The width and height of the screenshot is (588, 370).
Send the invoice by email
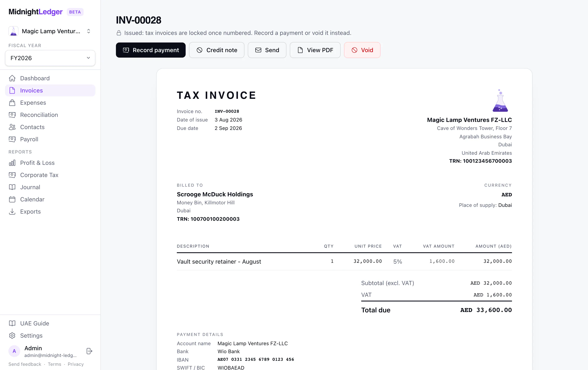(x=267, y=50)
